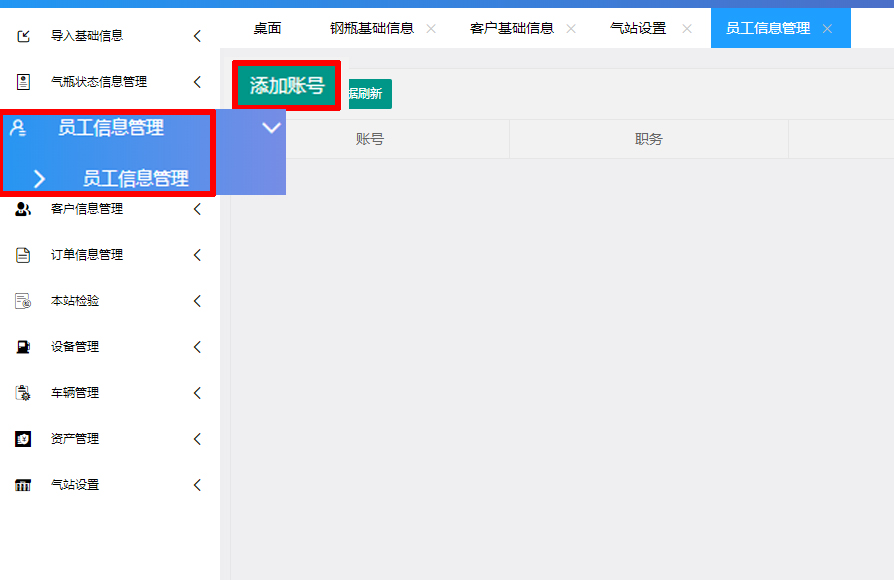Collapse the 员工信息管理 menu chevron
The image size is (894, 580).
click(271, 128)
